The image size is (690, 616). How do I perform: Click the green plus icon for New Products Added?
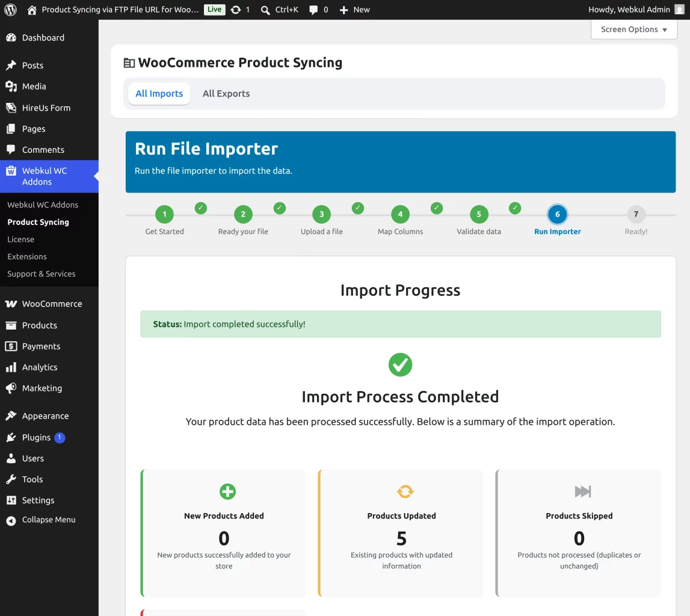point(227,491)
